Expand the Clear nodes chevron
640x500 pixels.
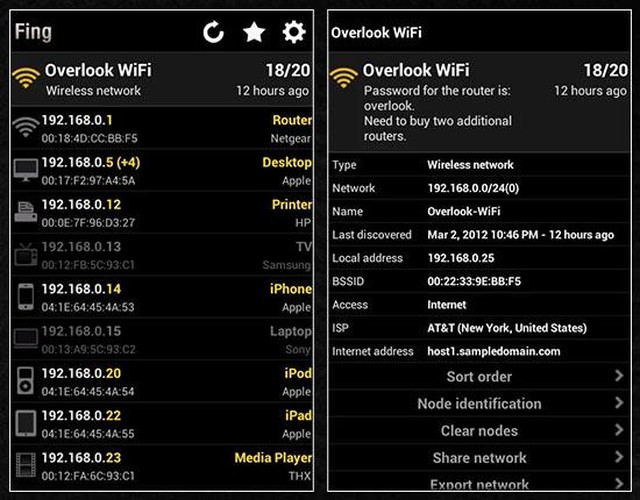click(619, 430)
